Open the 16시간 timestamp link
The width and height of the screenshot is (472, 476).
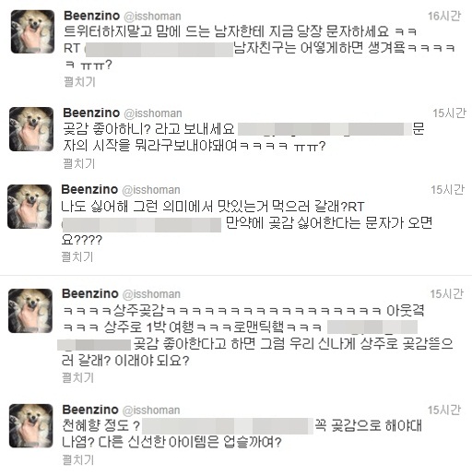pyautogui.click(x=444, y=16)
